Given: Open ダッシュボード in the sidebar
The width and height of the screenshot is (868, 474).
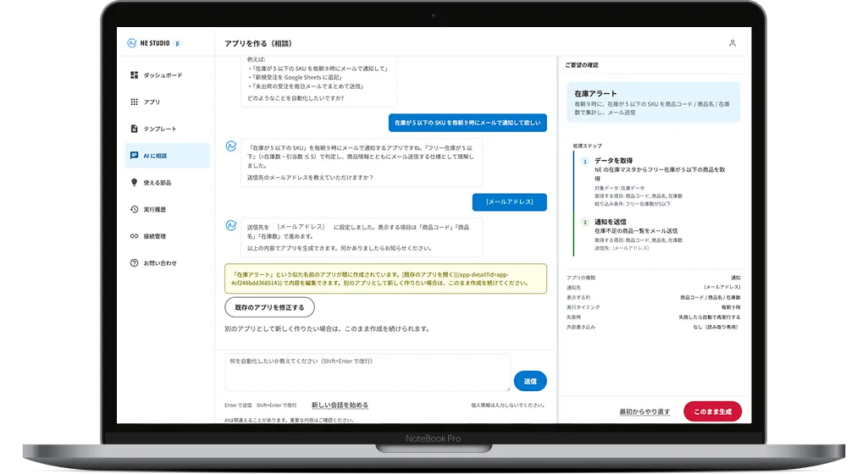Looking at the screenshot, I should pyautogui.click(x=168, y=75).
